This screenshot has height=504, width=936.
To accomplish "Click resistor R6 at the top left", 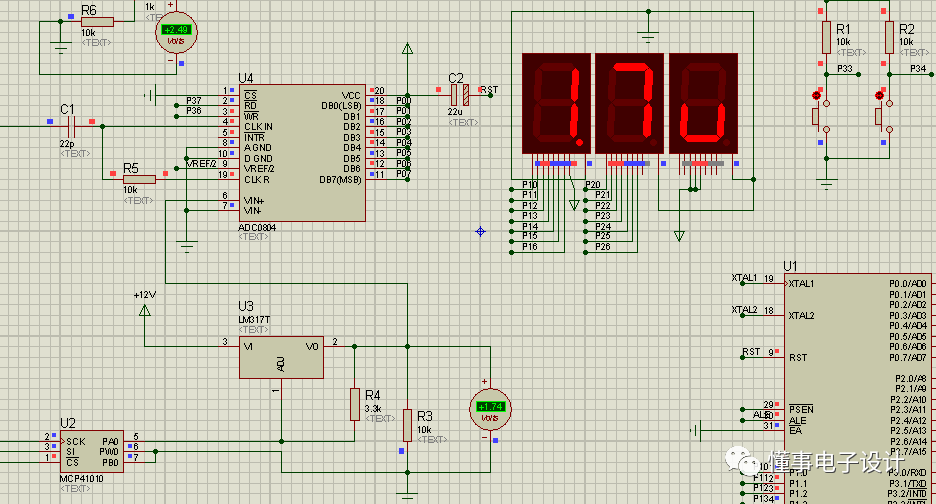I will [96, 22].
